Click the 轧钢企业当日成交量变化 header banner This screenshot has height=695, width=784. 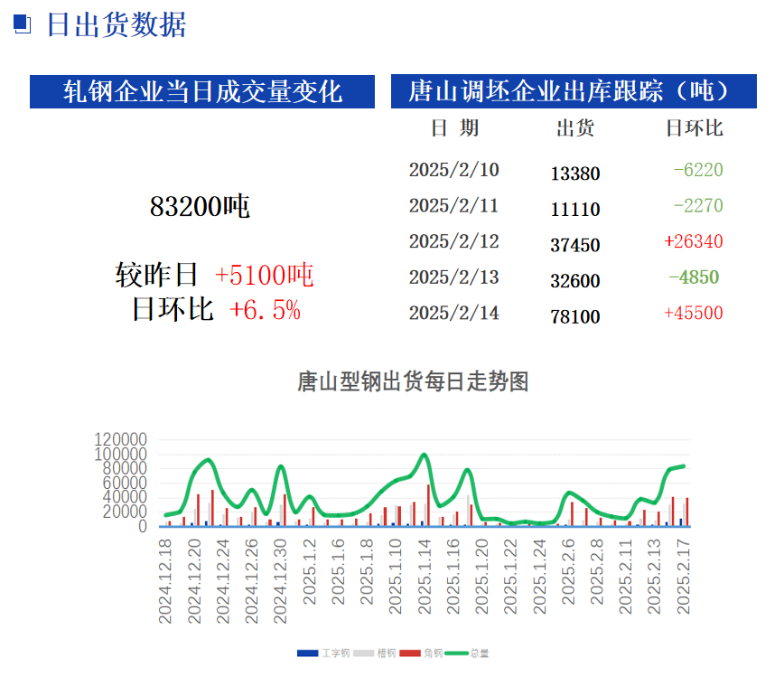(202, 91)
